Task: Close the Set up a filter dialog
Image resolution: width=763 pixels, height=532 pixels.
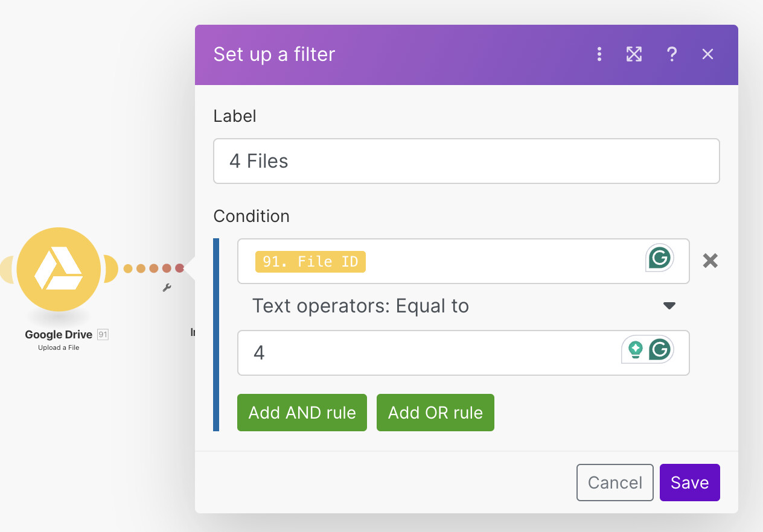Action: pos(707,54)
